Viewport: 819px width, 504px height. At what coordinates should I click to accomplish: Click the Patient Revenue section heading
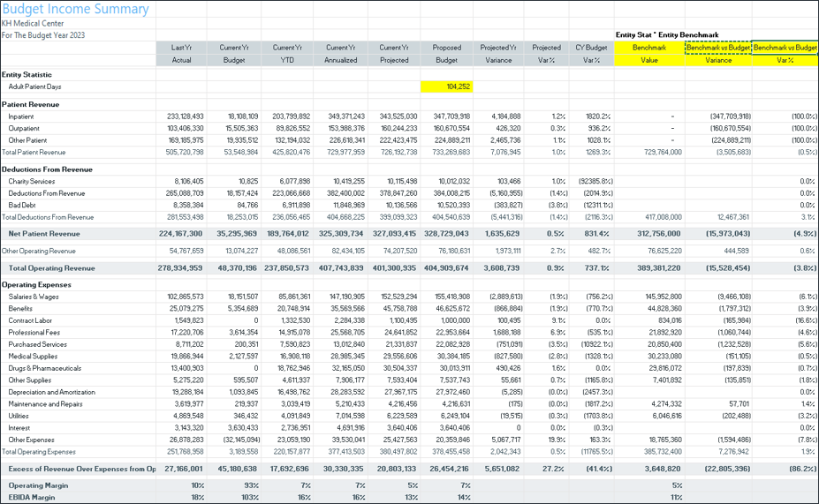[x=31, y=104]
